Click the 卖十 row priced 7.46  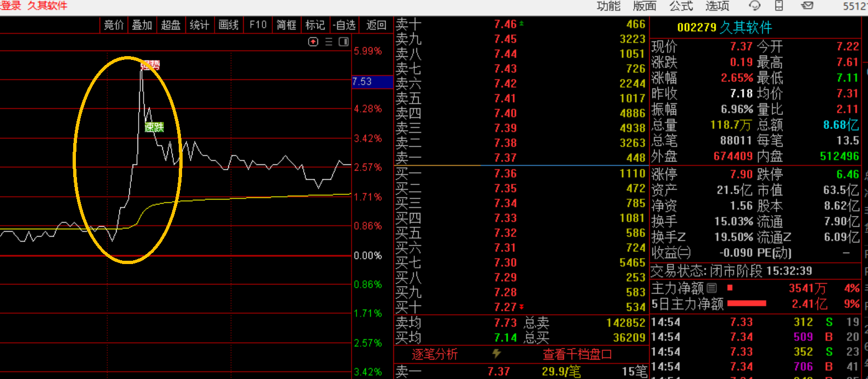click(x=521, y=24)
